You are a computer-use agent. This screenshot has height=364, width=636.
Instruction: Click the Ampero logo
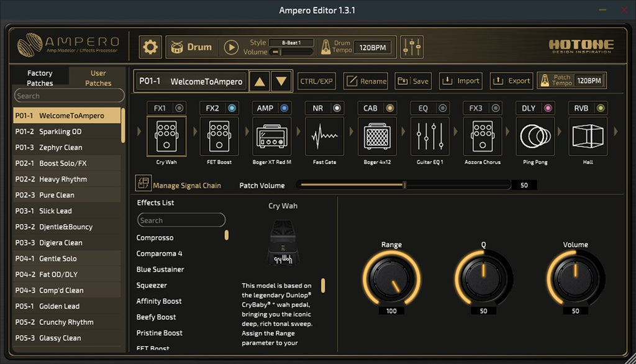[x=68, y=45]
